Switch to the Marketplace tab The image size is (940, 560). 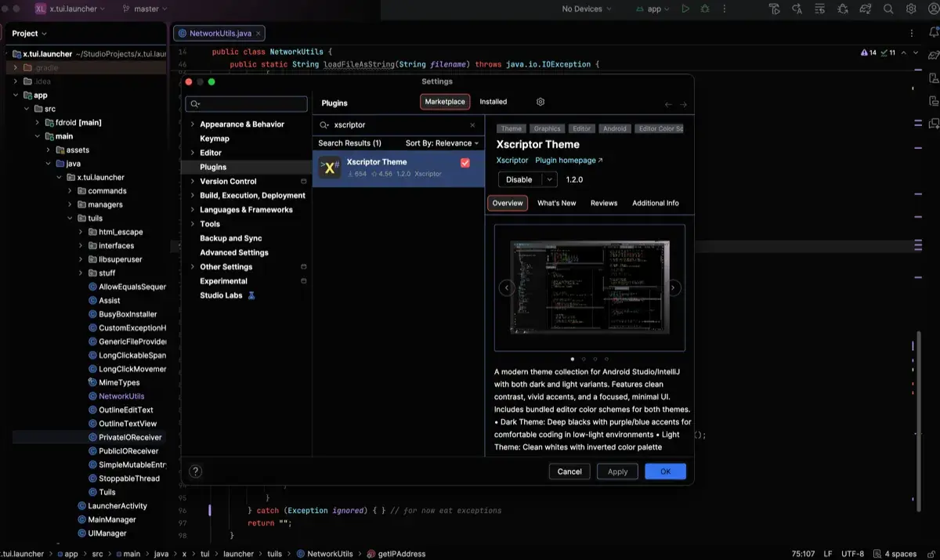coord(445,102)
